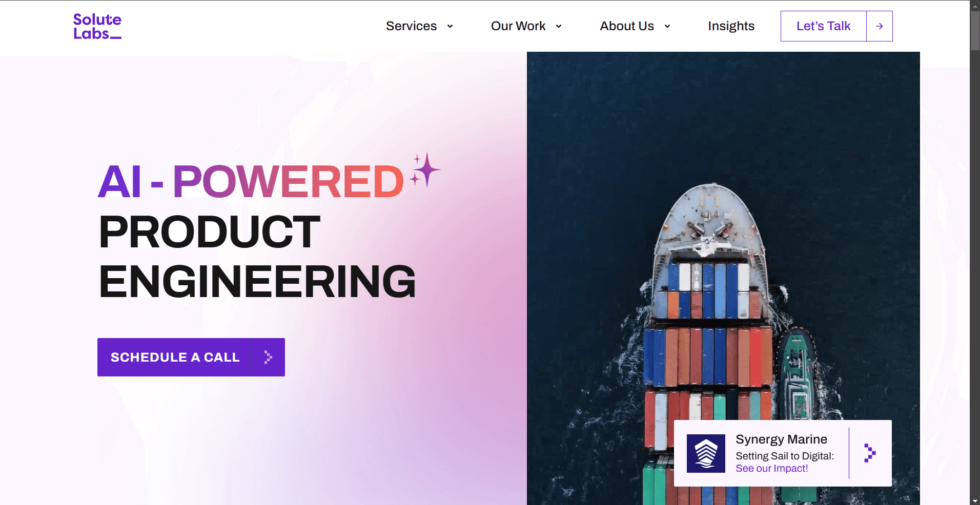The image size is (980, 505).
Task: Open the About Us menu item
Action: (x=627, y=26)
